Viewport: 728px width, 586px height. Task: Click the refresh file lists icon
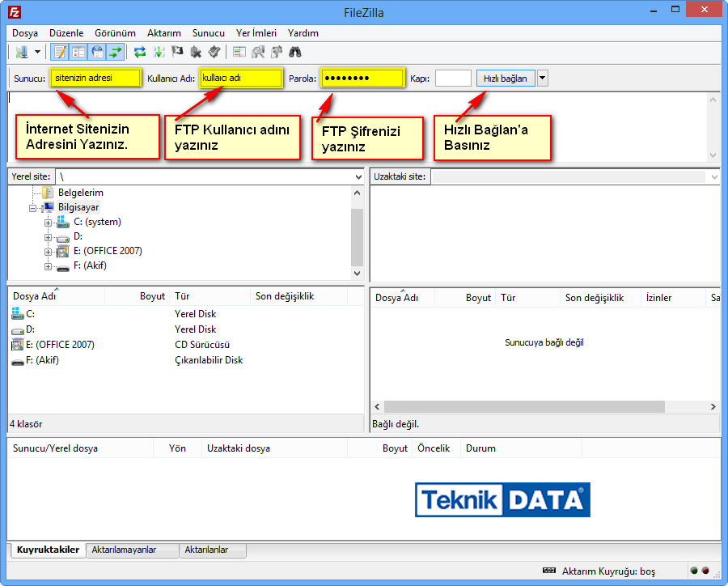(x=140, y=53)
